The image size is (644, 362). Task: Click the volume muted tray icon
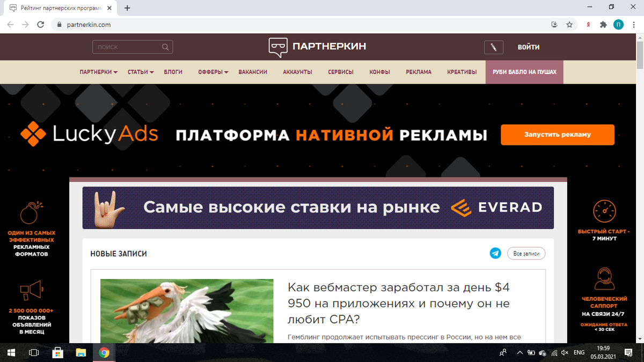click(x=565, y=352)
